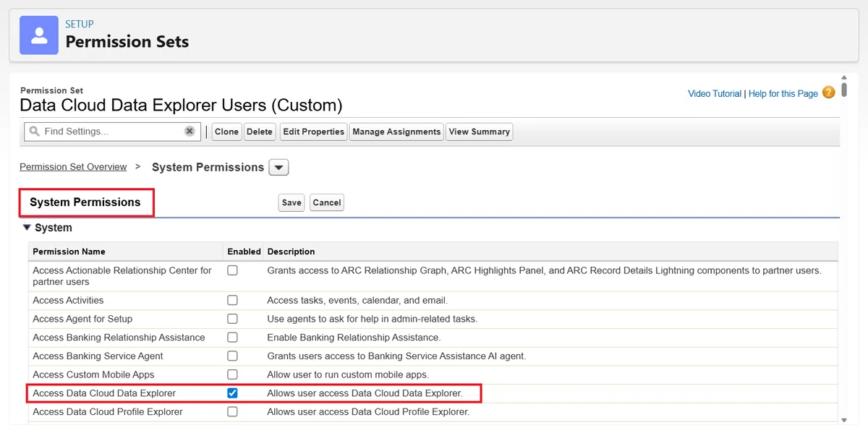Screen dimensions: 868x433
Task: Click the scrollbar up arrow
Action: [x=844, y=77]
